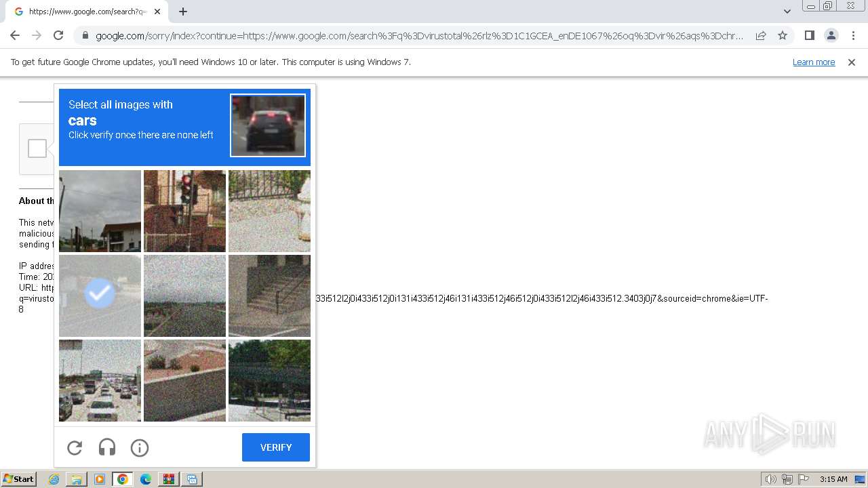Switch to the Google search tab
Viewport: 868px width, 488px height.
pyautogui.click(x=86, y=12)
